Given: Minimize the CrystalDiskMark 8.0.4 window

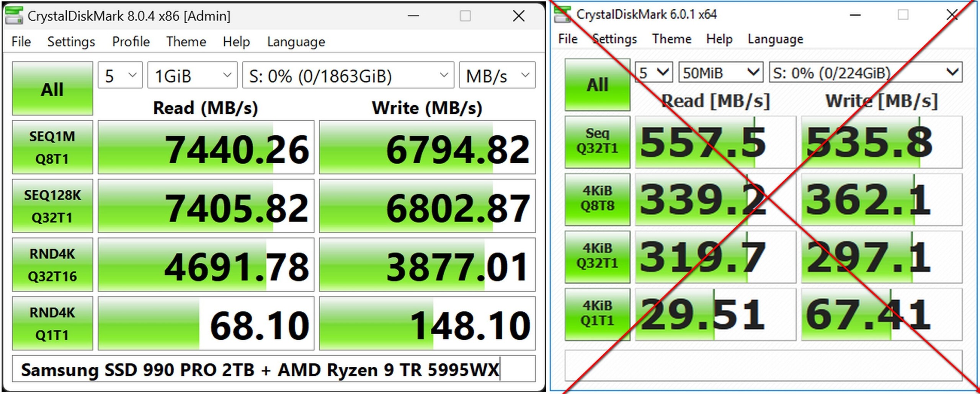Looking at the screenshot, I should [x=413, y=16].
